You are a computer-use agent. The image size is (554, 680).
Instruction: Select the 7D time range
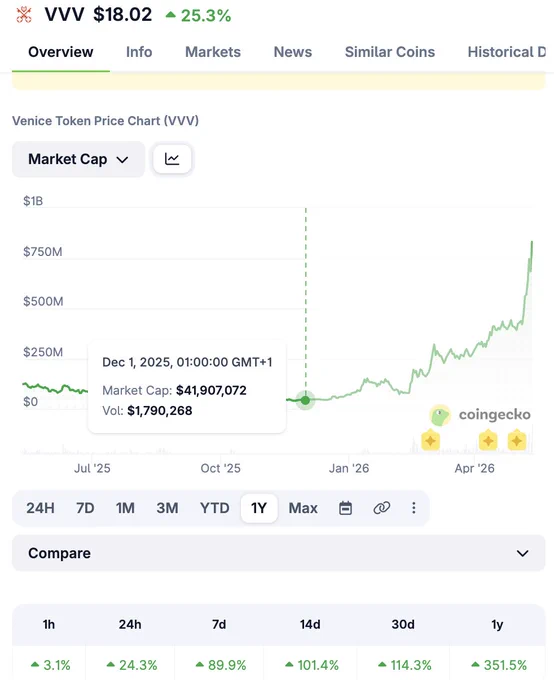(85, 508)
